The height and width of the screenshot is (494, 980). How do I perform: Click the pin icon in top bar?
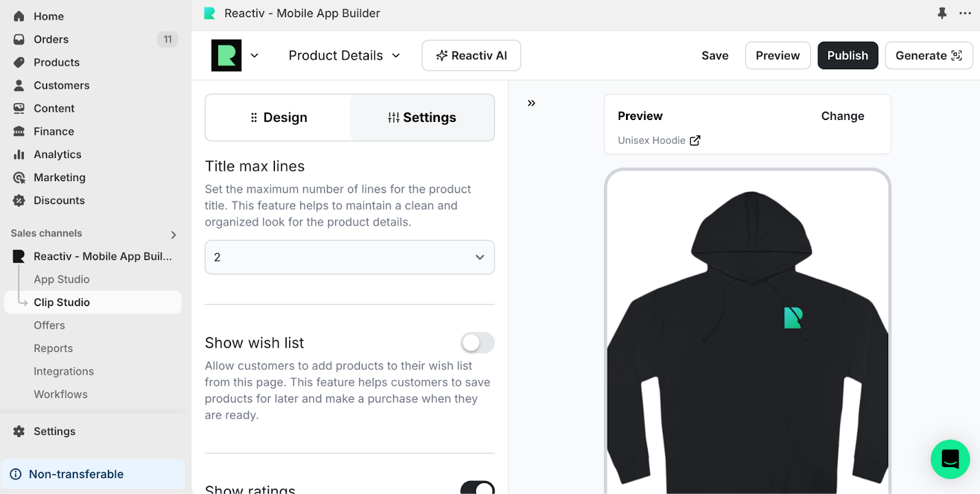[942, 13]
